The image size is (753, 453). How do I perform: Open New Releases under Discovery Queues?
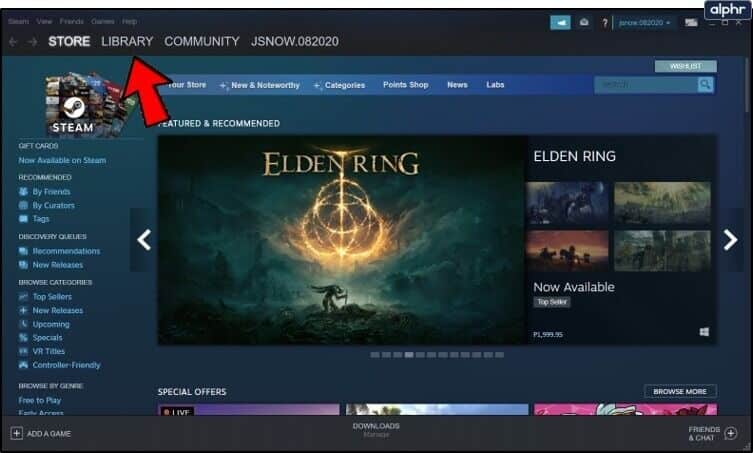point(58,265)
